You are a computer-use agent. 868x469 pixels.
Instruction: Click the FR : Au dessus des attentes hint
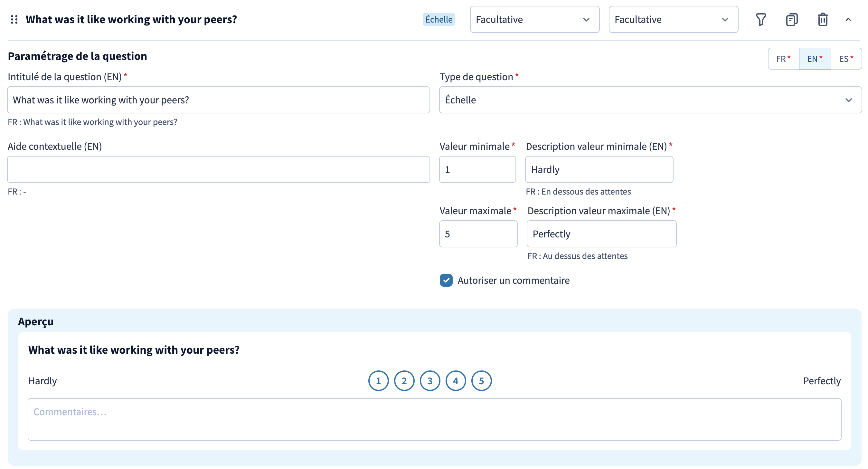[x=578, y=256]
